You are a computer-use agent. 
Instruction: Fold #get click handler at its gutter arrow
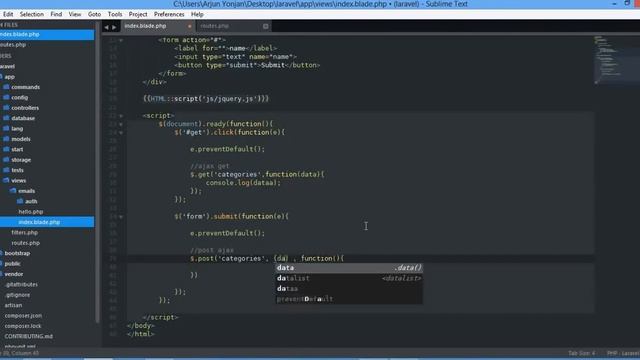coord(121,133)
